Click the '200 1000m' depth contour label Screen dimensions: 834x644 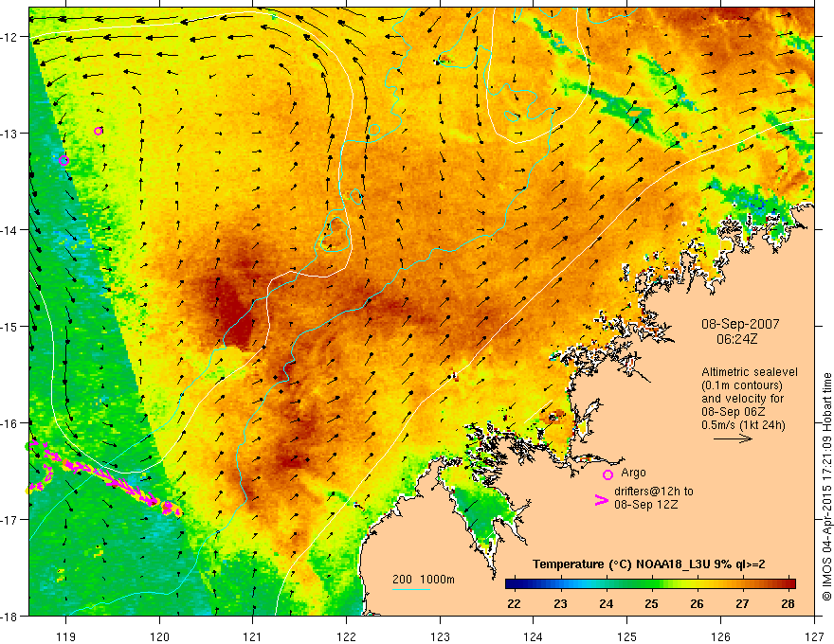[424, 580]
